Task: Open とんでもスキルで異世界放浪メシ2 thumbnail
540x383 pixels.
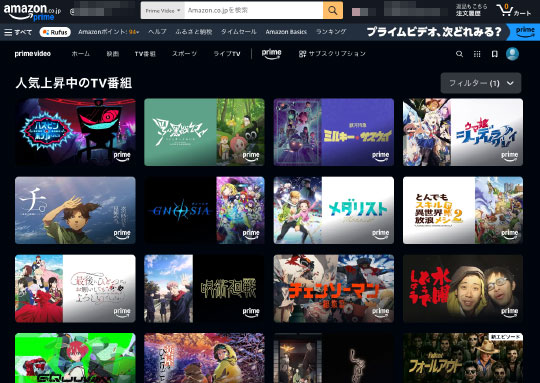Action: click(463, 210)
